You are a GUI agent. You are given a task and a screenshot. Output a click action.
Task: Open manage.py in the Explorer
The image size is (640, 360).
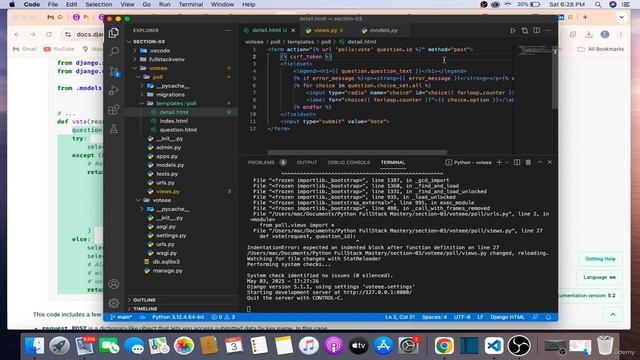pos(167,271)
